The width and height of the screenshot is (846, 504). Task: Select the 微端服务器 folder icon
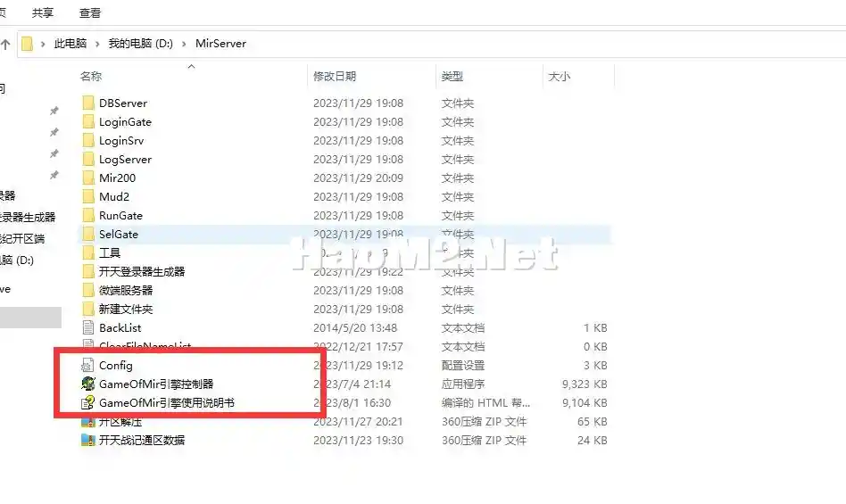(x=88, y=291)
